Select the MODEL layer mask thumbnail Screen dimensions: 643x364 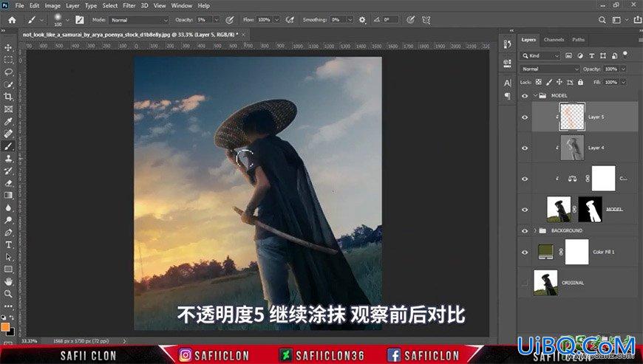coord(590,209)
